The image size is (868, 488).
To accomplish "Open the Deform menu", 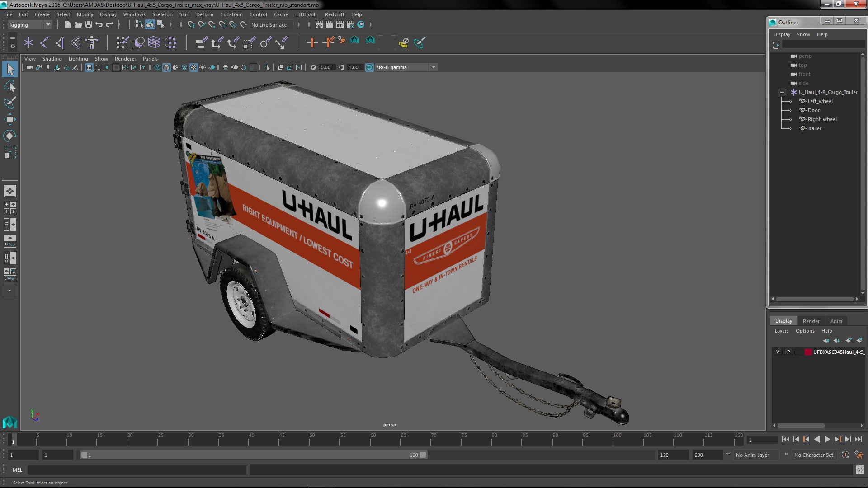I will pos(204,14).
